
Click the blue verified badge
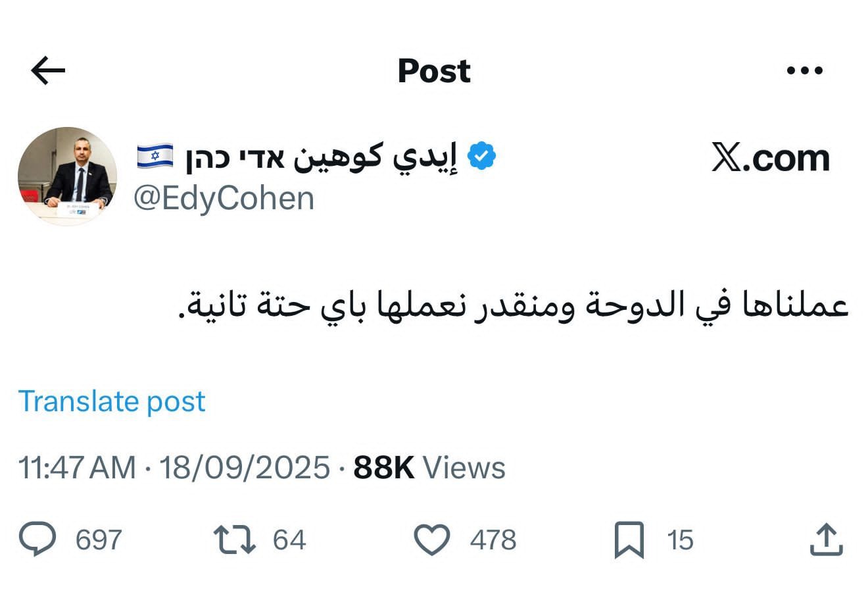(481, 156)
